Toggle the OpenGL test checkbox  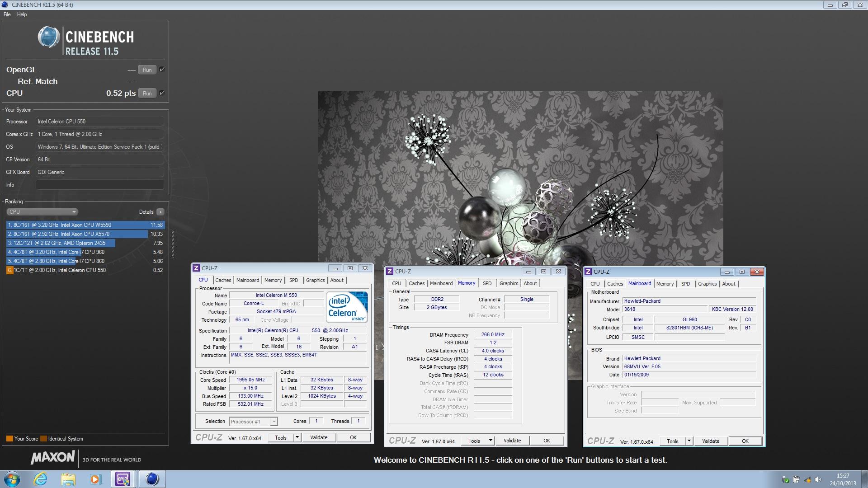pyautogui.click(x=162, y=70)
